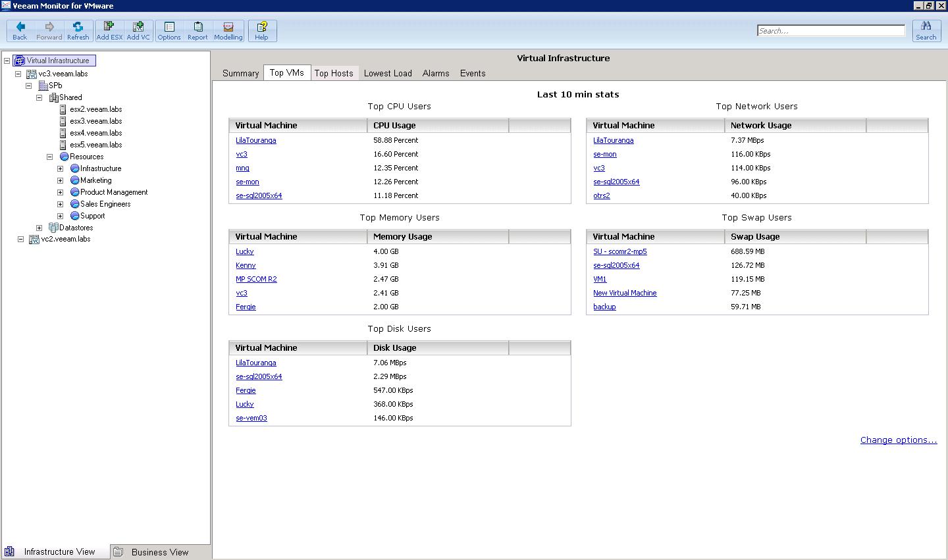Open backup link in Top Swap Users

[604, 307]
